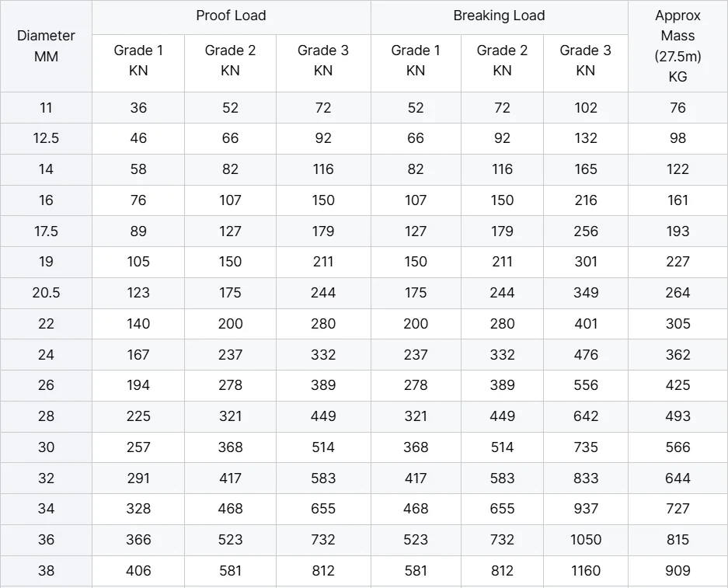Select the Grade 3 KN header under Breaking Load

coord(585,60)
